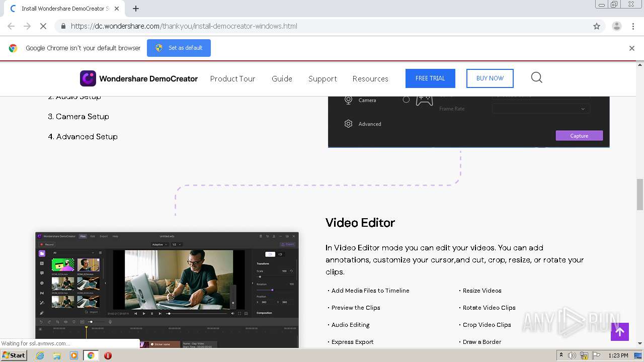
Task: Click the Video Editor heading
Action: point(360,222)
